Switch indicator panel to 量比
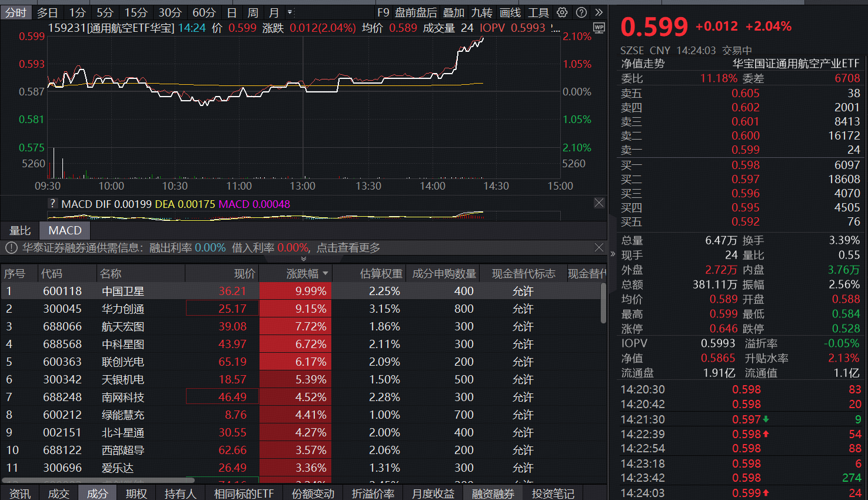Screen dimensions: 868x500 (x=19, y=230)
